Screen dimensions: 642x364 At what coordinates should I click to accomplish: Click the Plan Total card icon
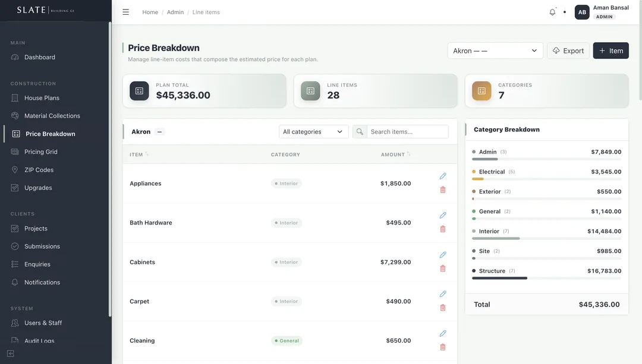click(x=139, y=91)
